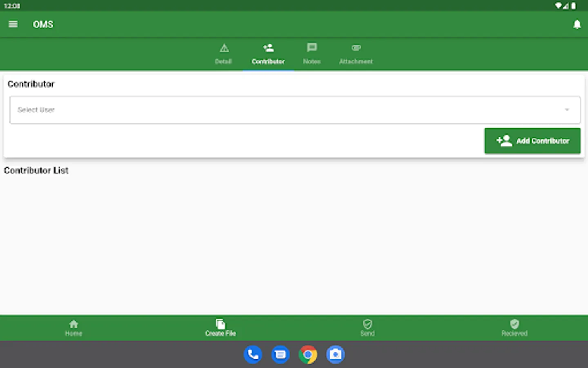
Task: Open Send section in bottom navigation
Action: [x=367, y=328]
